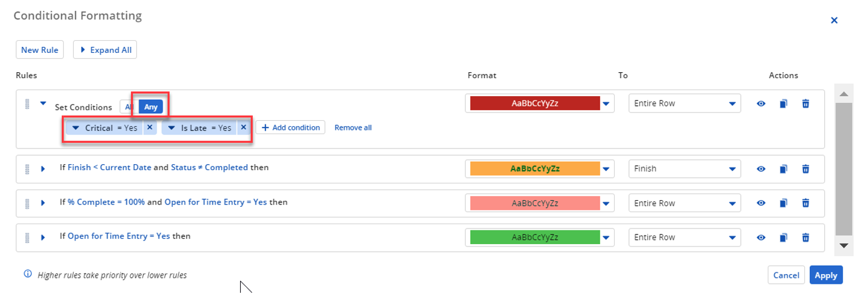Click the Critical = Yes condition chip
This screenshot has height=303, width=868.
111,128
